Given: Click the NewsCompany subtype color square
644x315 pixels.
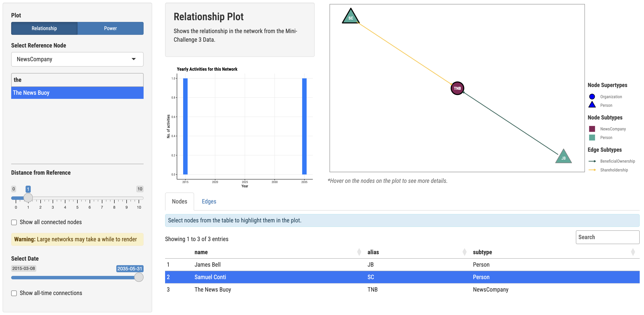Looking at the screenshot, I should point(592,129).
